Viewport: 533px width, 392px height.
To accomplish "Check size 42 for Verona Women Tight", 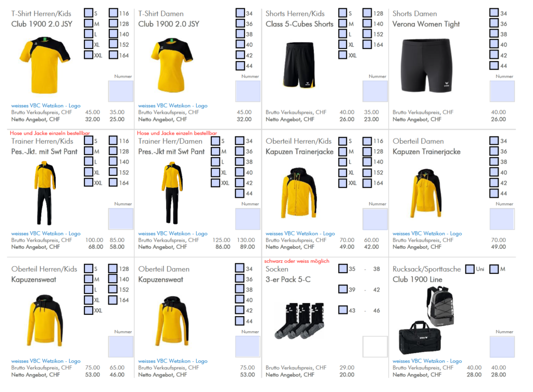I will pos(494,55).
